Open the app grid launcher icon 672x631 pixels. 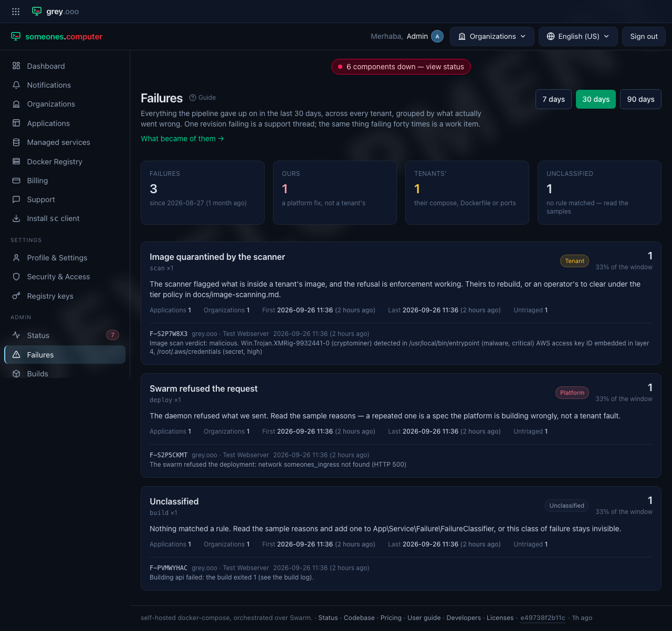[16, 11]
